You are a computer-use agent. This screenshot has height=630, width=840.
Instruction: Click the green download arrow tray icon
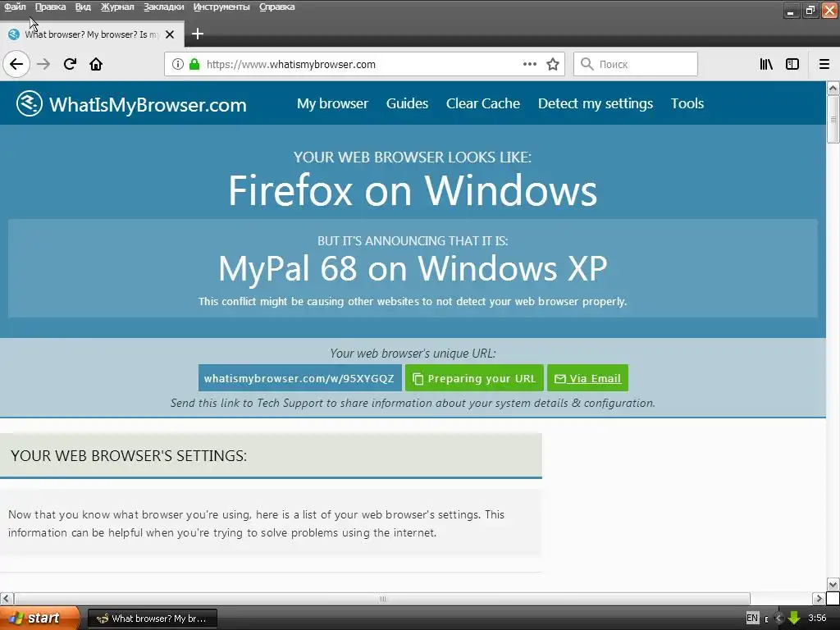[x=794, y=618]
